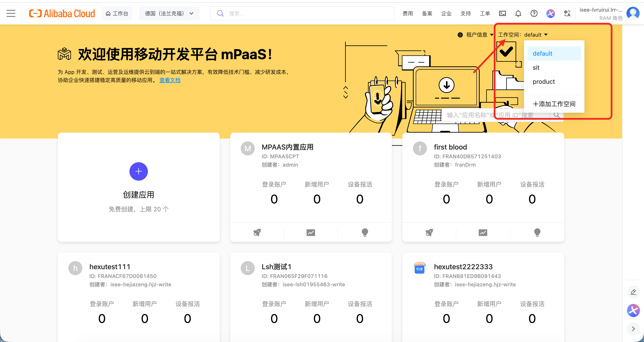This screenshot has width=644, height=342.
Task: Open analytics chart icon on first blood card
Action: click(x=483, y=232)
